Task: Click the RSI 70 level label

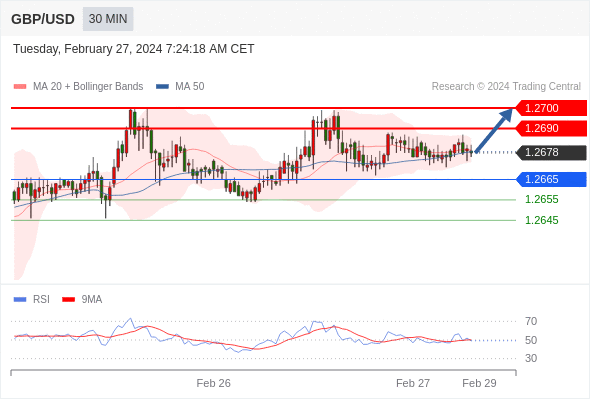Action: pyautogui.click(x=531, y=321)
